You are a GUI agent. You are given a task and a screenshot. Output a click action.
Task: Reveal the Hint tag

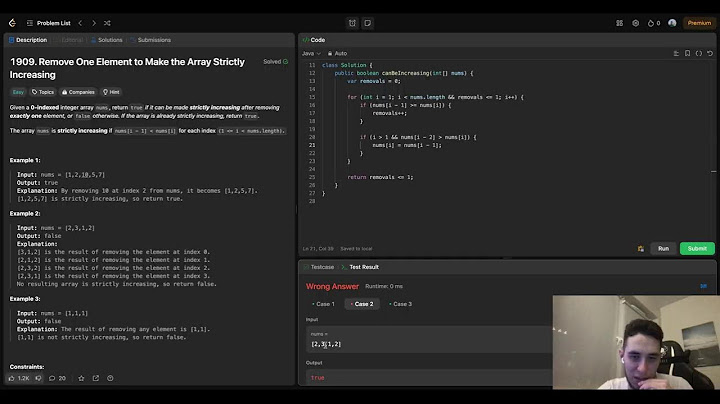[x=111, y=92]
